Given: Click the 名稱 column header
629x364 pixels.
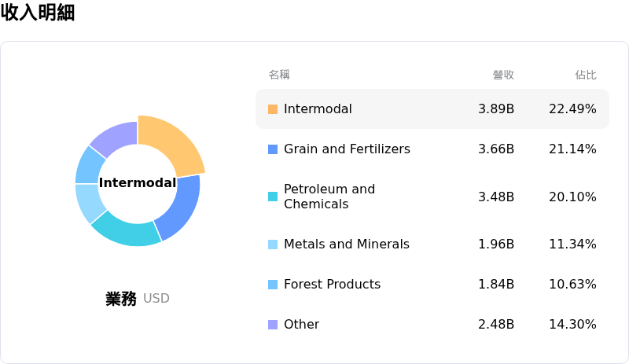Looking at the screenshot, I should click(279, 75).
